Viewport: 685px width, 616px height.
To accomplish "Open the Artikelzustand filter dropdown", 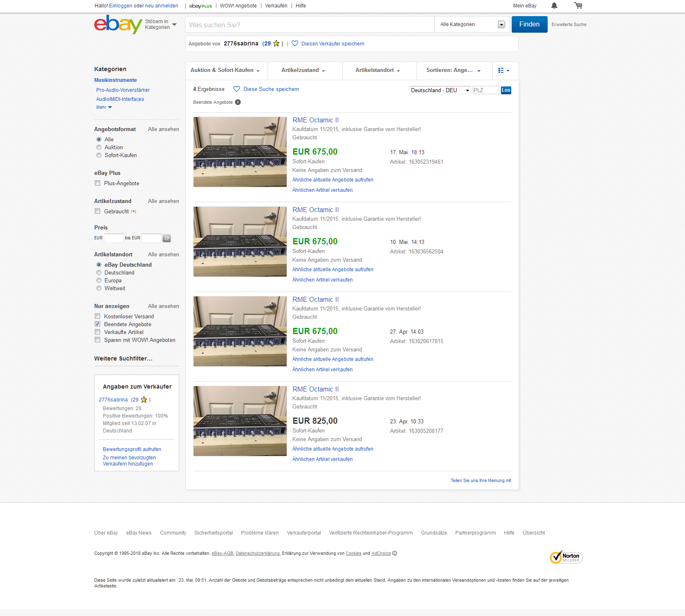I will [303, 71].
